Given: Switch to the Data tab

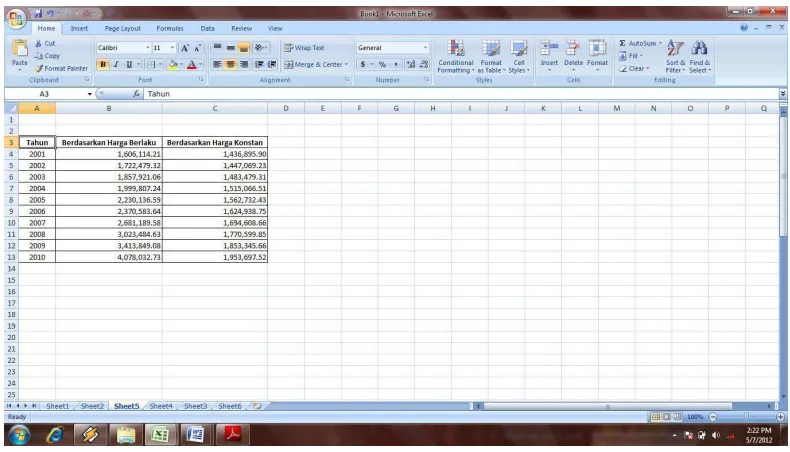Looking at the screenshot, I should [208, 29].
